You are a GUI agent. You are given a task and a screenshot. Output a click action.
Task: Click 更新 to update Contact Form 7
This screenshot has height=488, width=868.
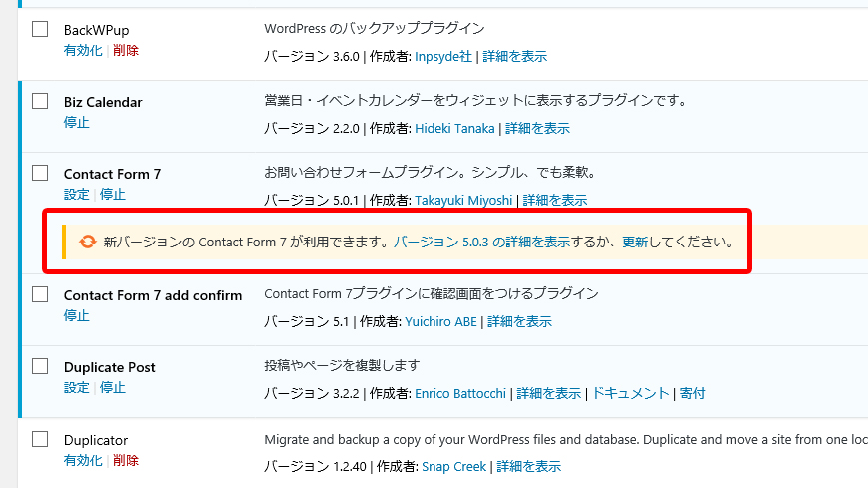635,242
